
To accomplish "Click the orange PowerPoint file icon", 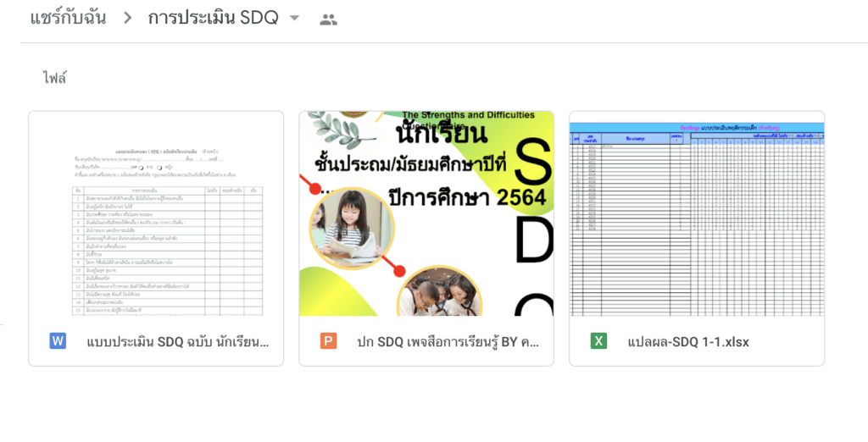I will coord(328,341).
